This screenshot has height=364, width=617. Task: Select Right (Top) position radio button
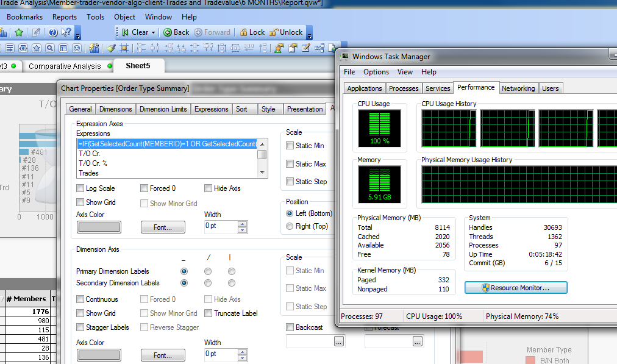point(290,226)
